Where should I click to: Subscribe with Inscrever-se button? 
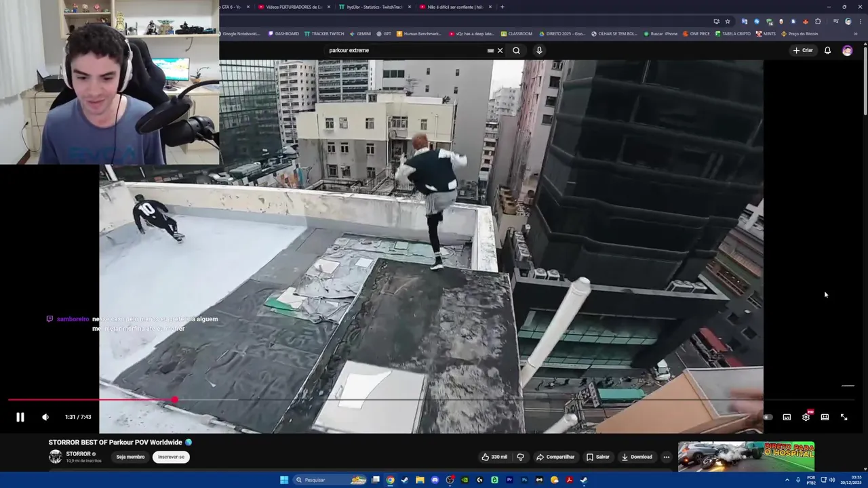pyautogui.click(x=171, y=457)
